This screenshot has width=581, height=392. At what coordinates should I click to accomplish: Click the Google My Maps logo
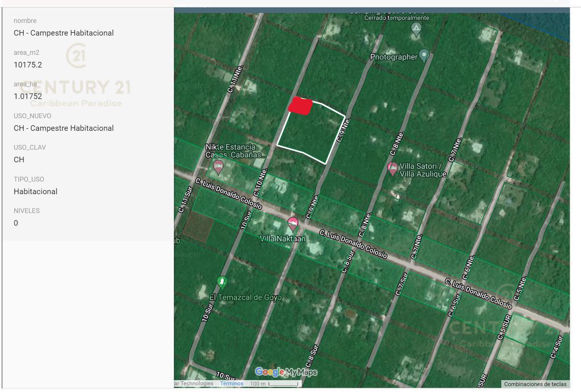[286, 372]
